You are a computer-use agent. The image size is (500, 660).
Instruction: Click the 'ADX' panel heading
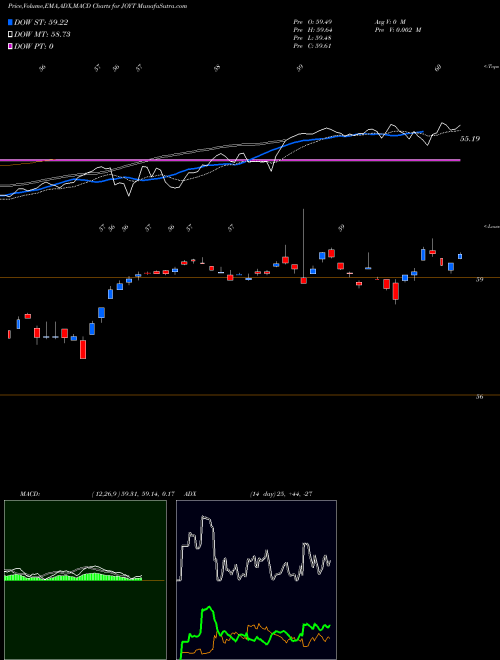(190, 494)
